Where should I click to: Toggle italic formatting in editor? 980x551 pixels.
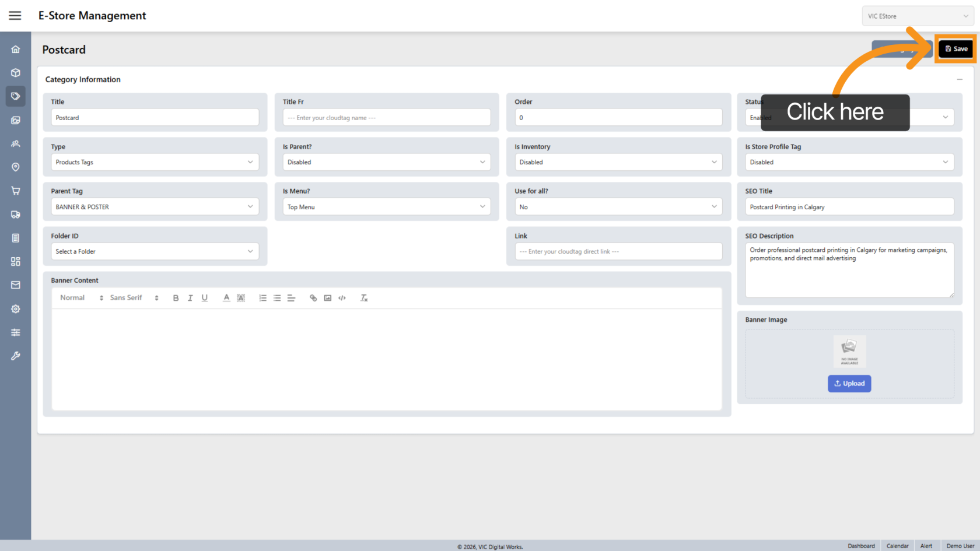[190, 298]
